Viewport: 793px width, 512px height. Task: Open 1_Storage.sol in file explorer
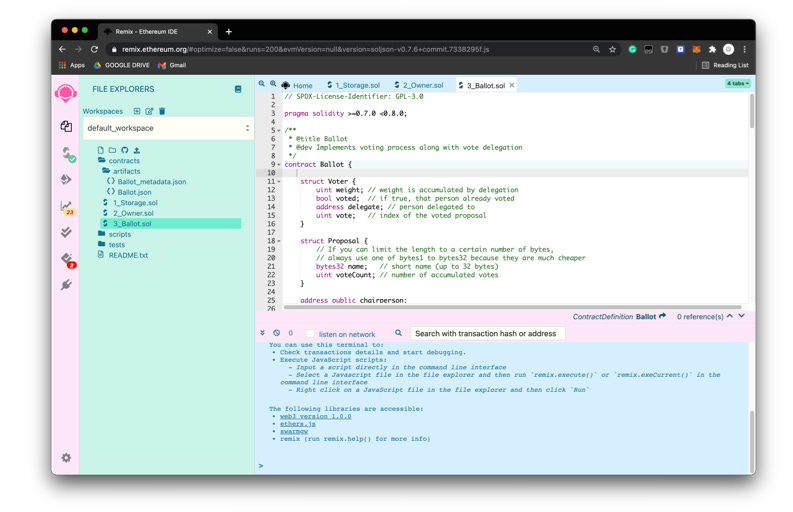coord(130,203)
